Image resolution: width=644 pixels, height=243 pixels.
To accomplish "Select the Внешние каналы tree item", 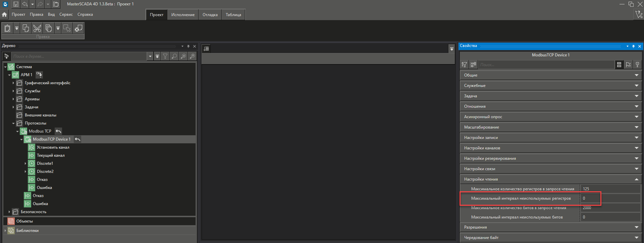I will (40, 115).
